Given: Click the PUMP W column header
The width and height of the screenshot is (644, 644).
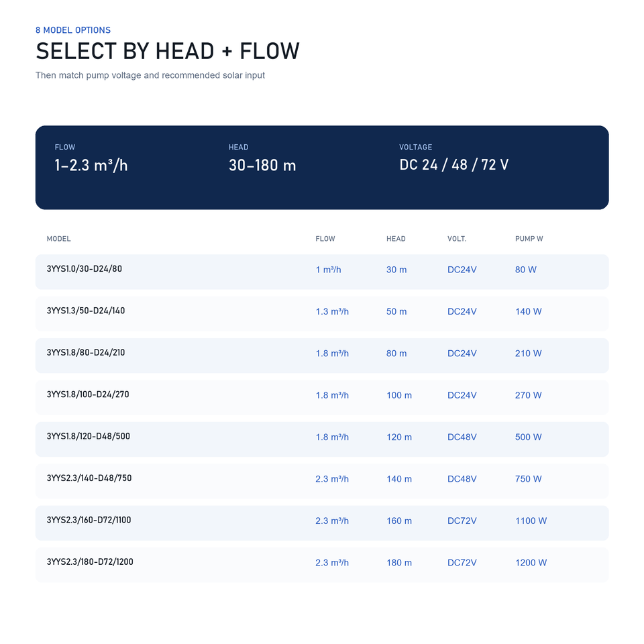Looking at the screenshot, I should pyautogui.click(x=529, y=239).
